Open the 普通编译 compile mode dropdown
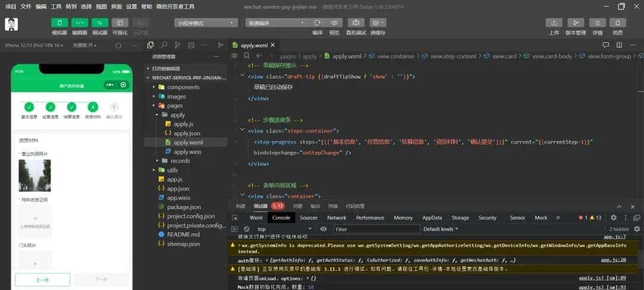 [x=277, y=23]
